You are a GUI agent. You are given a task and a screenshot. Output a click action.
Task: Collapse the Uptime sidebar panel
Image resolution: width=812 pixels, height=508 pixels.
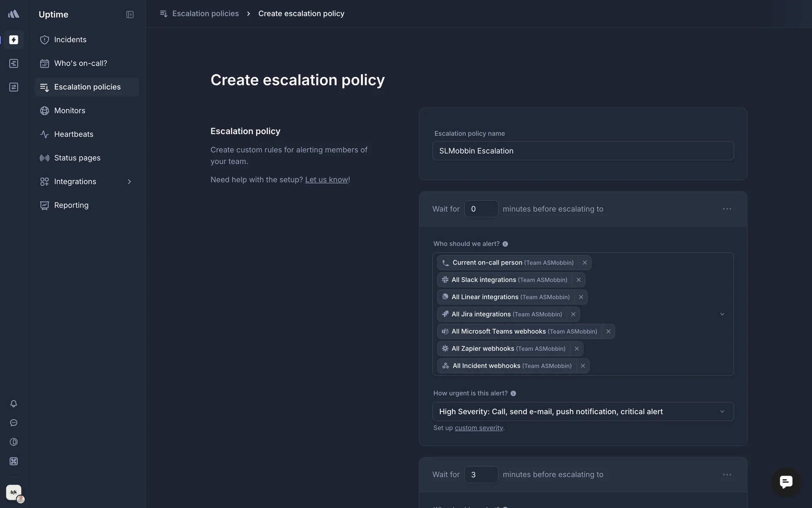(130, 14)
